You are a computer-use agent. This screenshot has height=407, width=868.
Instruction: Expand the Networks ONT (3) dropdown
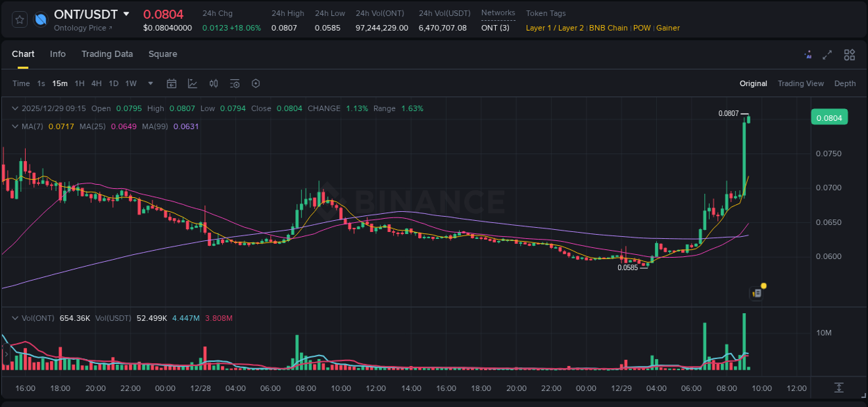click(497, 28)
